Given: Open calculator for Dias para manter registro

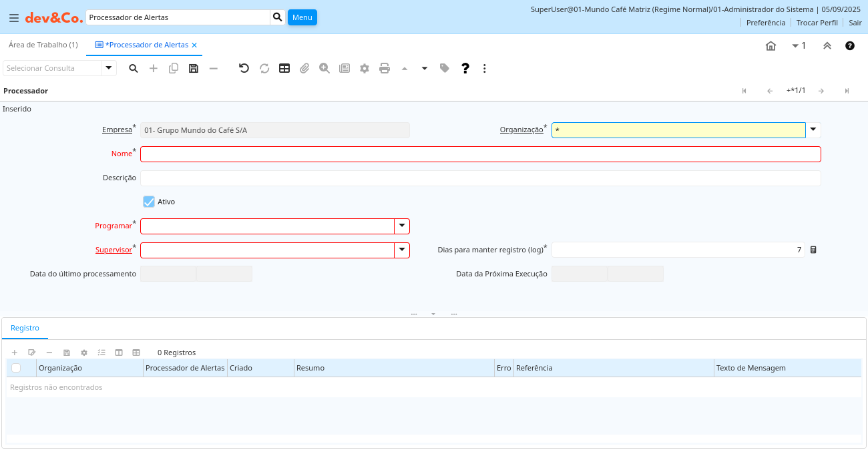Looking at the screenshot, I should point(813,250).
